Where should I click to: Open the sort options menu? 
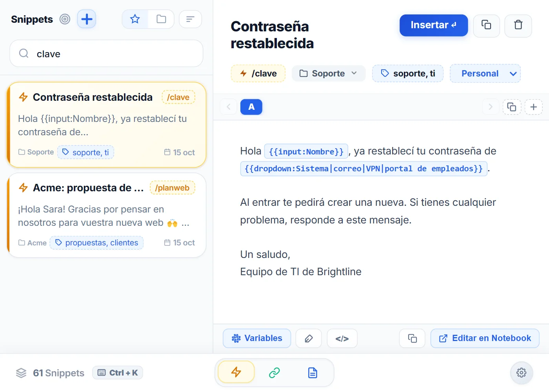coord(190,19)
